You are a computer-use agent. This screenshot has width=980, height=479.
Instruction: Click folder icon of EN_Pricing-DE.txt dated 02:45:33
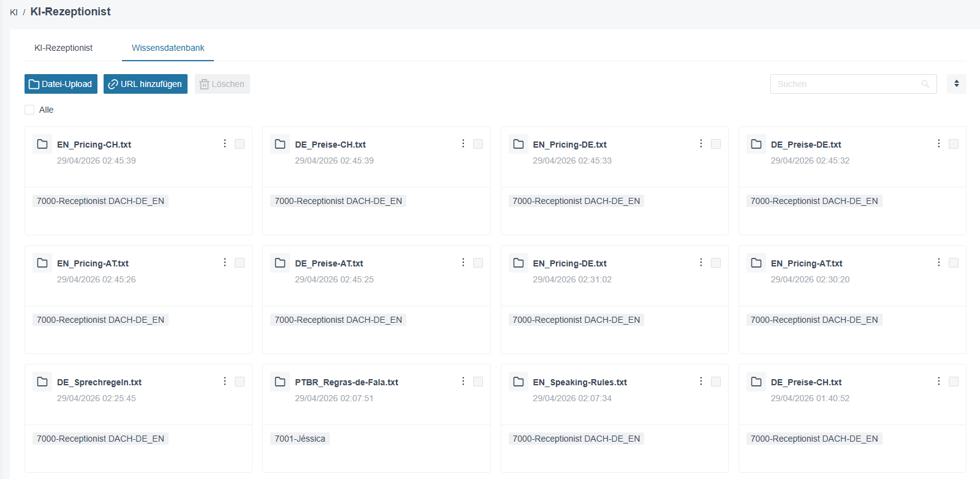click(518, 144)
